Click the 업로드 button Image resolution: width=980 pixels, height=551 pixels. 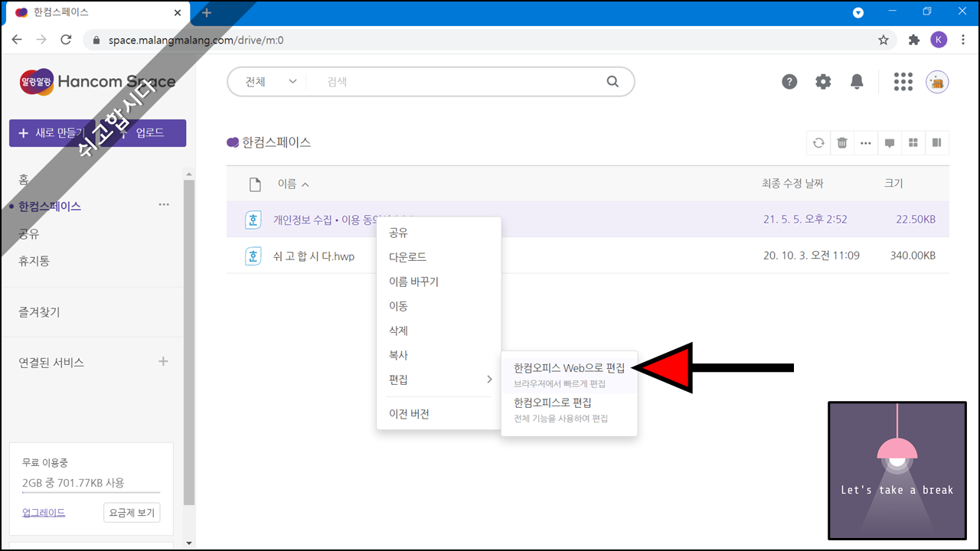[x=143, y=132]
